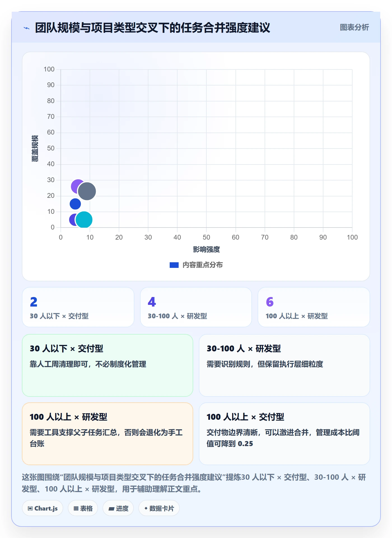Click the 覆盖规模 y-axis title
The image size is (392, 538).
35,149
